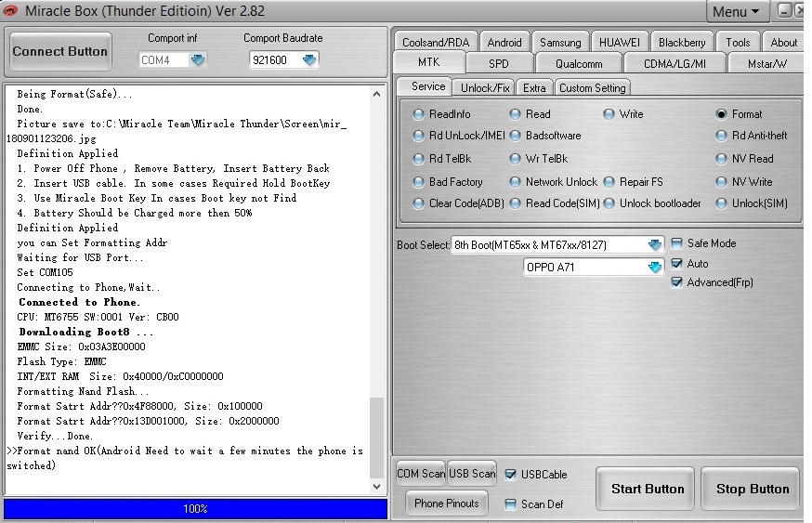Click the blue 100% progress bar
Screen dimensions: 812x523
click(195, 508)
